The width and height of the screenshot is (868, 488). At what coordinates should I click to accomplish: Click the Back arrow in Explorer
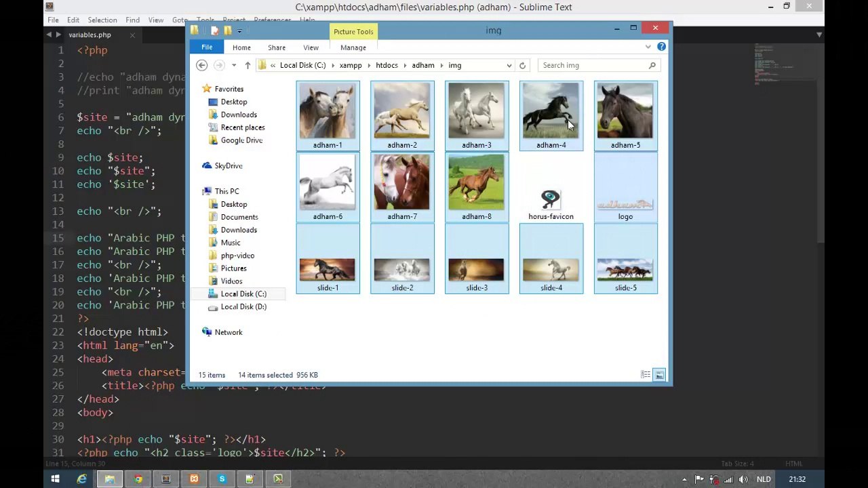201,65
